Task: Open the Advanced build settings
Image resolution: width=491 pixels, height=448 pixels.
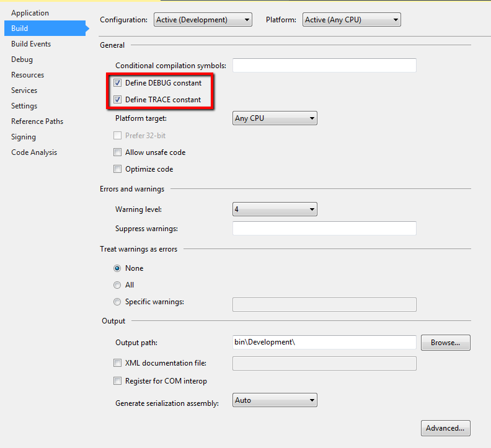Action: [x=445, y=428]
